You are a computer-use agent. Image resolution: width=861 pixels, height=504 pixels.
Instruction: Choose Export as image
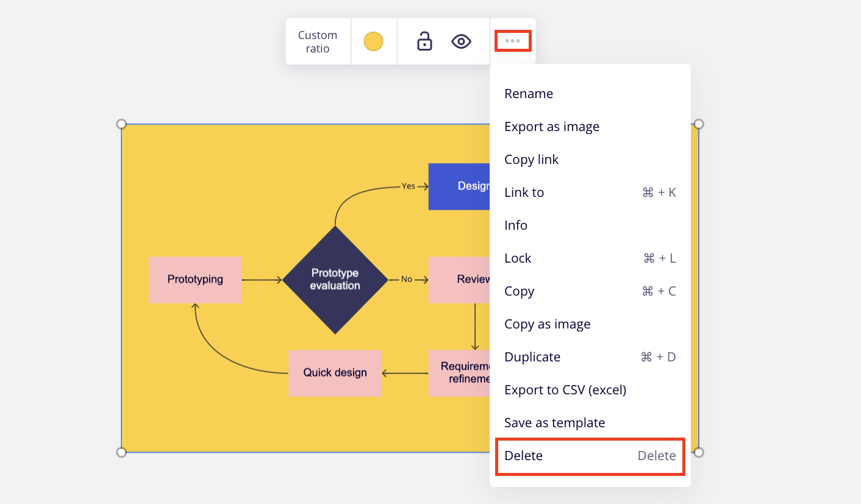click(552, 127)
